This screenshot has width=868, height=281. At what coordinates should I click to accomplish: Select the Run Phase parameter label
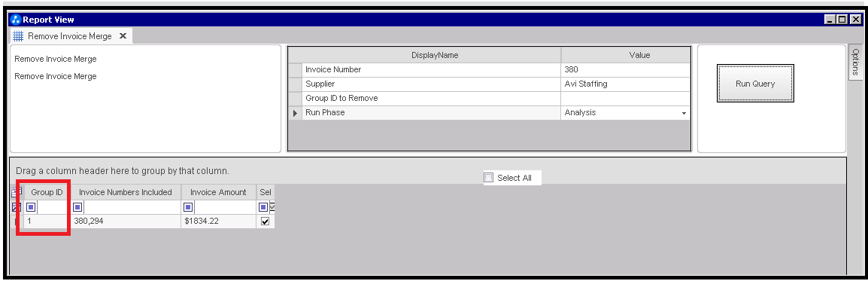[x=325, y=113]
